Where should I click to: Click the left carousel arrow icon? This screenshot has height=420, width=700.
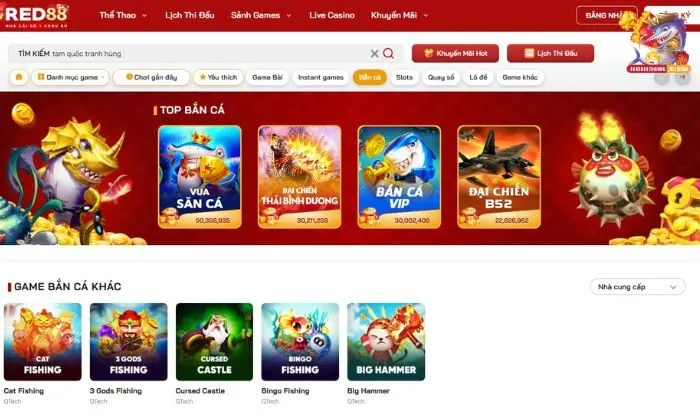(662, 77)
